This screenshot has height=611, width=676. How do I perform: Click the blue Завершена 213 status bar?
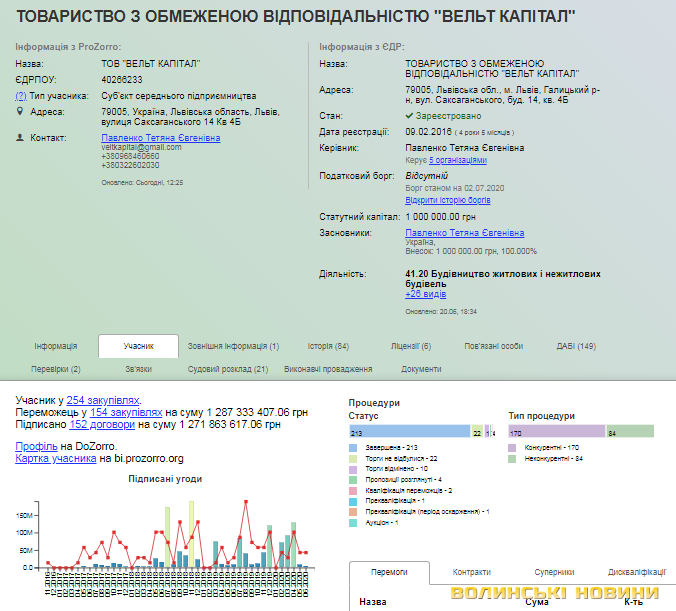point(409,431)
